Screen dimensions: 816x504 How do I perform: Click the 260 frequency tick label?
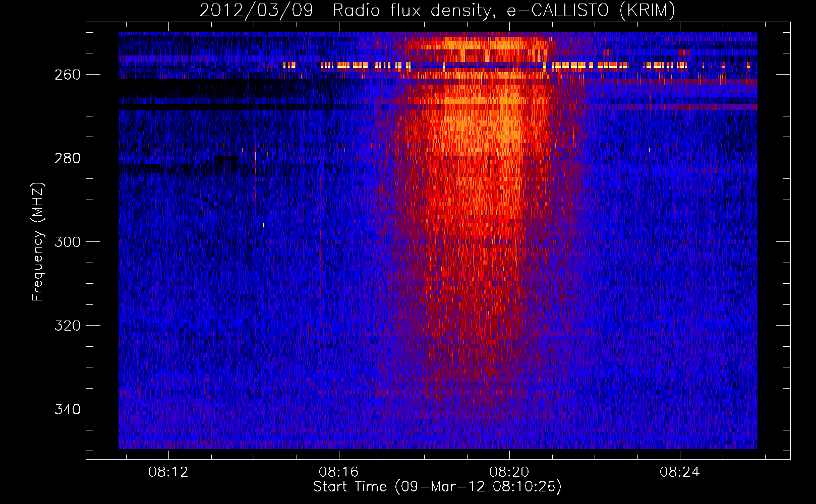[x=68, y=75]
